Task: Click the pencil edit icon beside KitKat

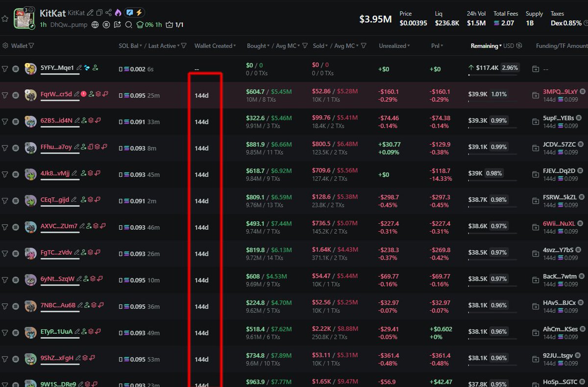Action: tap(90, 13)
